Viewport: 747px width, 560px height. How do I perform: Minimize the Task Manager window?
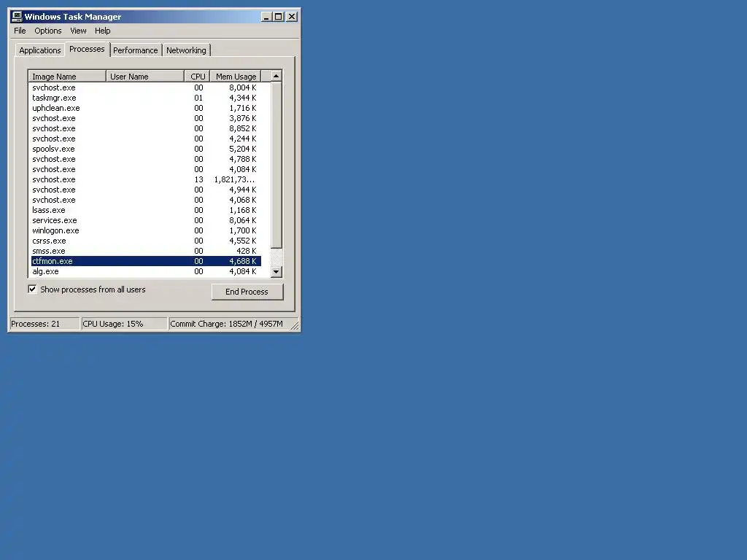pos(266,17)
